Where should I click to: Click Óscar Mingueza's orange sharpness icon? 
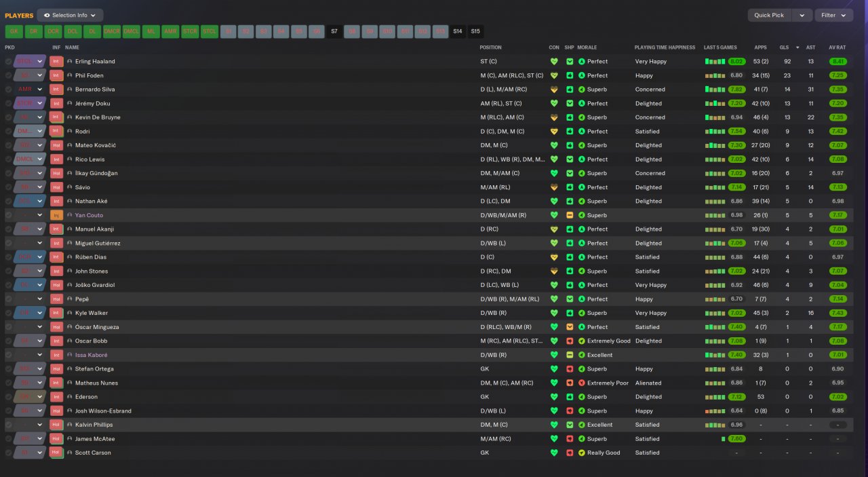(570, 327)
